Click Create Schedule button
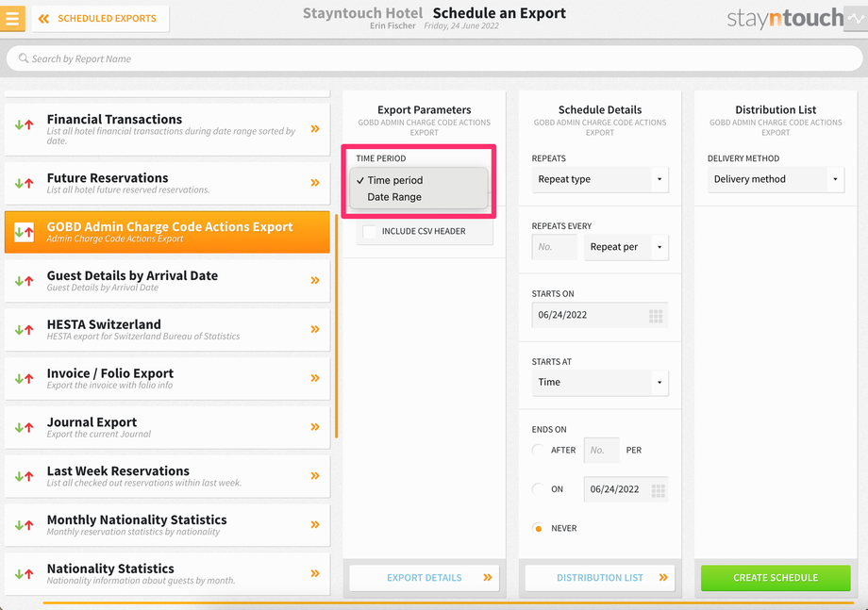 click(776, 578)
